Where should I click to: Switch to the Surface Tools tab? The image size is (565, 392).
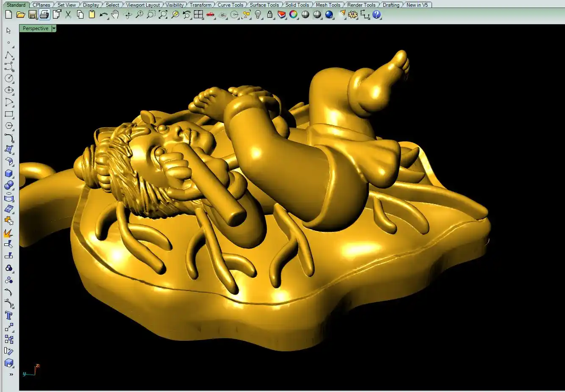pyautogui.click(x=264, y=5)
